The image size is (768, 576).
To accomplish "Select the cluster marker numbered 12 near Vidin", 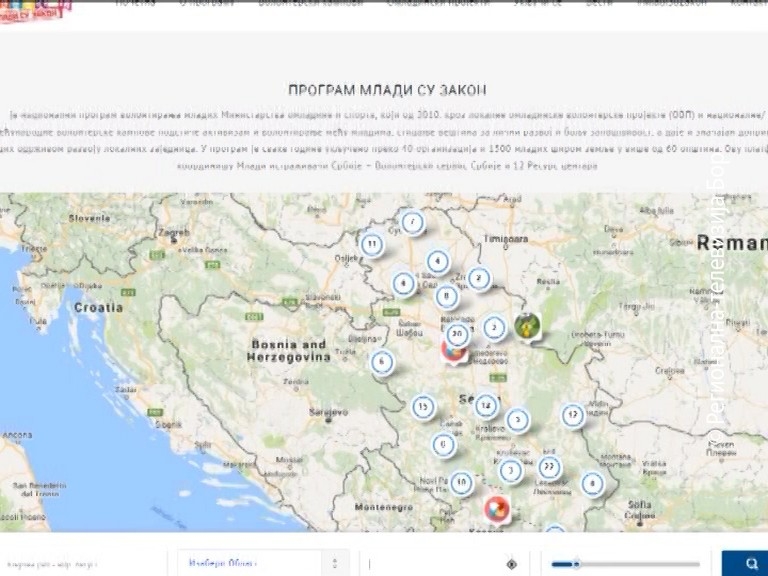I will [x=573, y=415].
